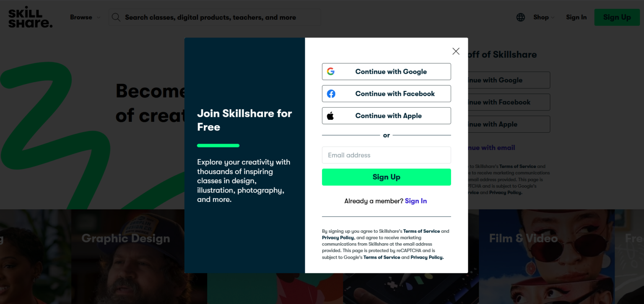
Task: Click the green accent bar under the heading
Action: click(x=218, y=145)
